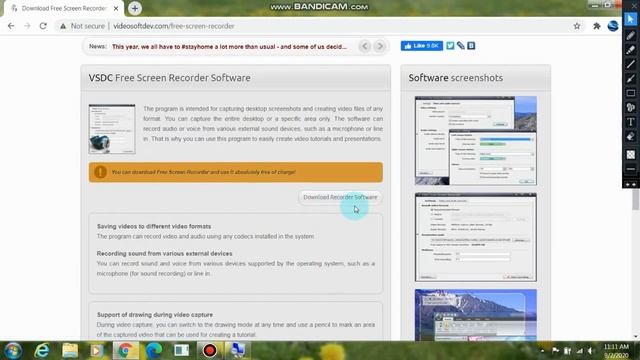Like the page on Facebook

(422, 46)
